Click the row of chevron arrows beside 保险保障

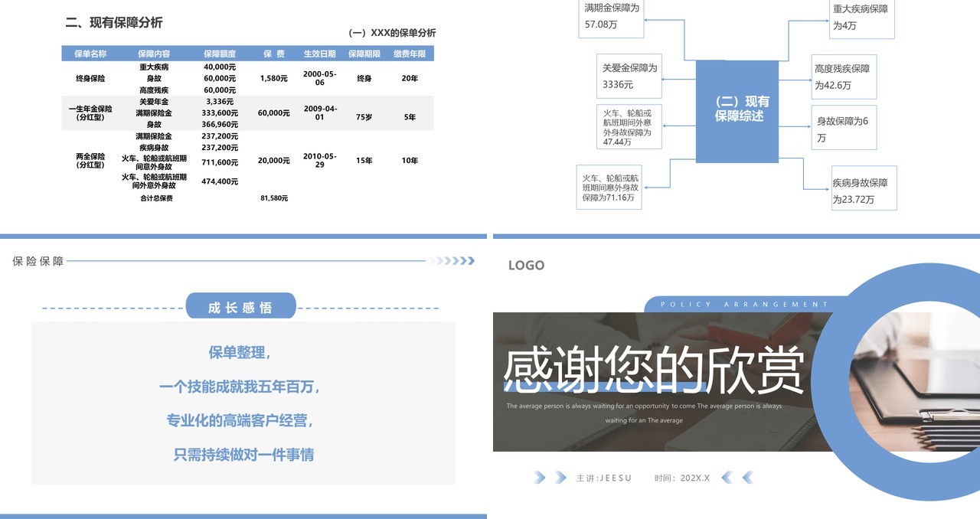tap(452, 261)
